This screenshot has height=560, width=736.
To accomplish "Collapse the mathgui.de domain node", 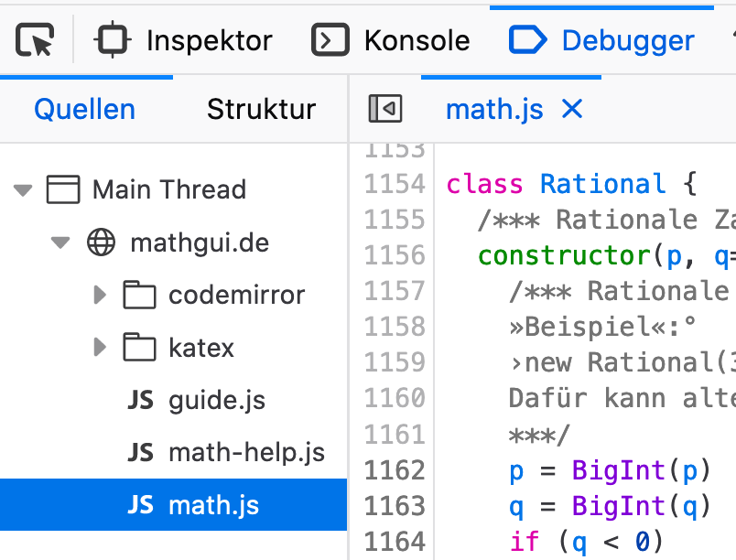I will (61, 243).
